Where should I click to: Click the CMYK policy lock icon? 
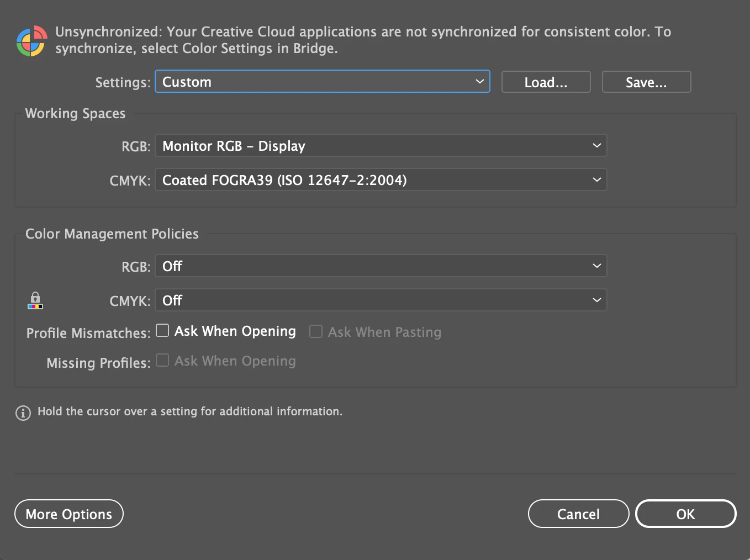pos(35,300)
